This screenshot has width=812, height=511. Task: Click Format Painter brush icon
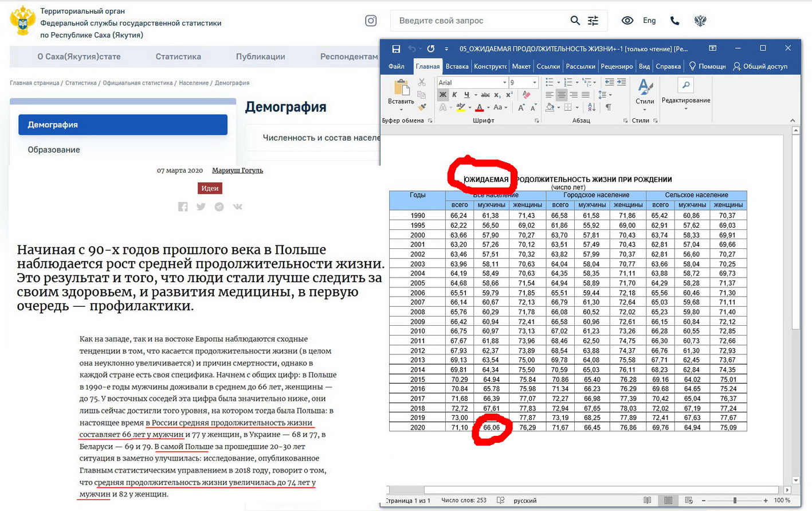tap(422, 107)
